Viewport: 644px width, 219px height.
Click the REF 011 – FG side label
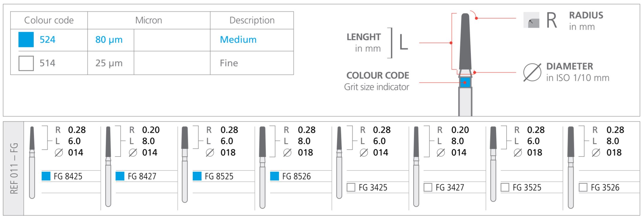point(14,168)
